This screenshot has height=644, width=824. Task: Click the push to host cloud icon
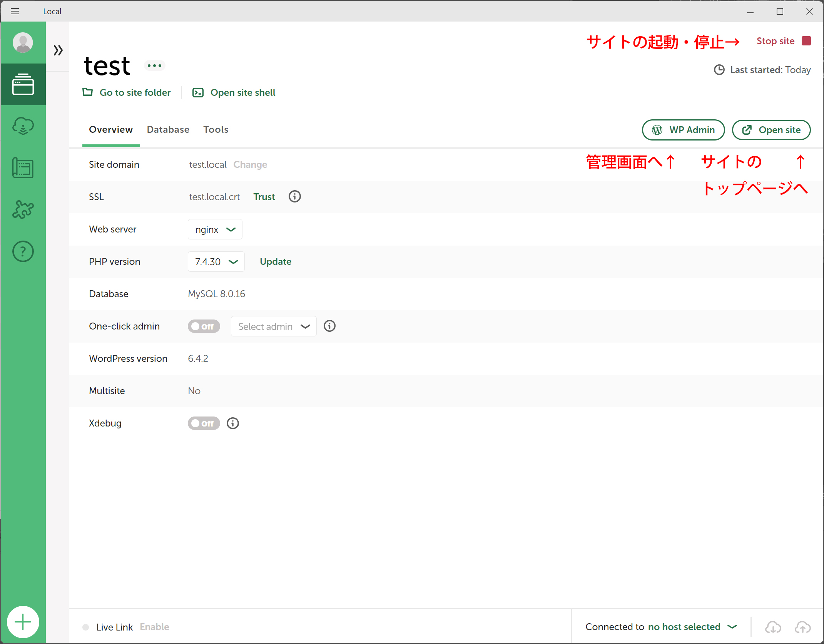pos(803,627)
